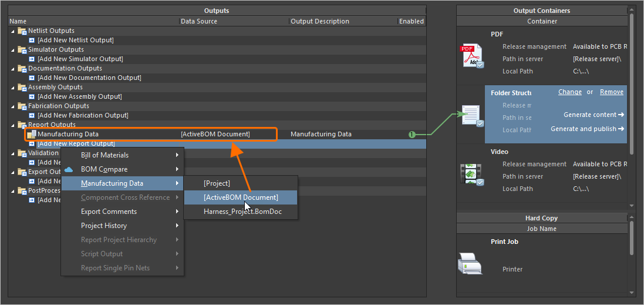Screen dimensions: 644x305
Task: Select the Folder Structure container icon
Action: pyautogui.click(x=473, y=115)
